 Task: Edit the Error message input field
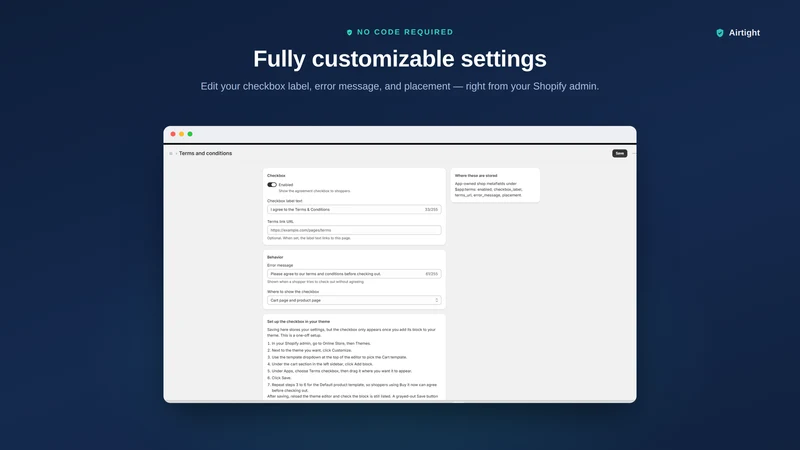tap(354, 274)
